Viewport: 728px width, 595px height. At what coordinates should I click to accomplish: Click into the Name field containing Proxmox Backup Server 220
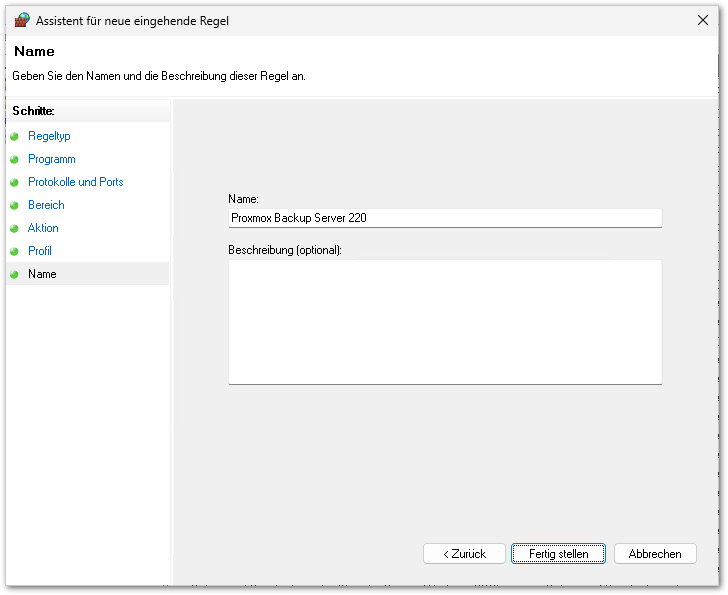(445, 218)
